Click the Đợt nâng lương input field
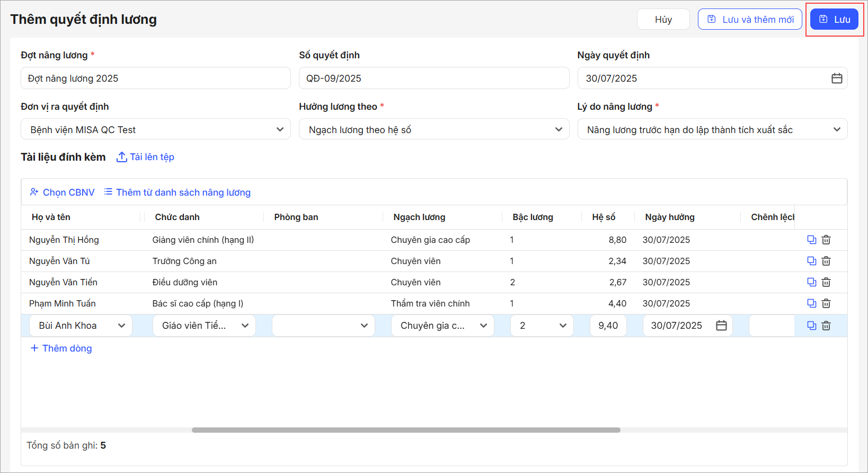 tap(156, 78)
